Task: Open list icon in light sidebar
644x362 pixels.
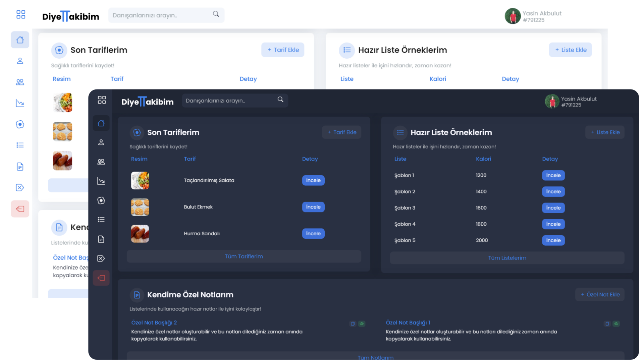Action: (20, 145)
